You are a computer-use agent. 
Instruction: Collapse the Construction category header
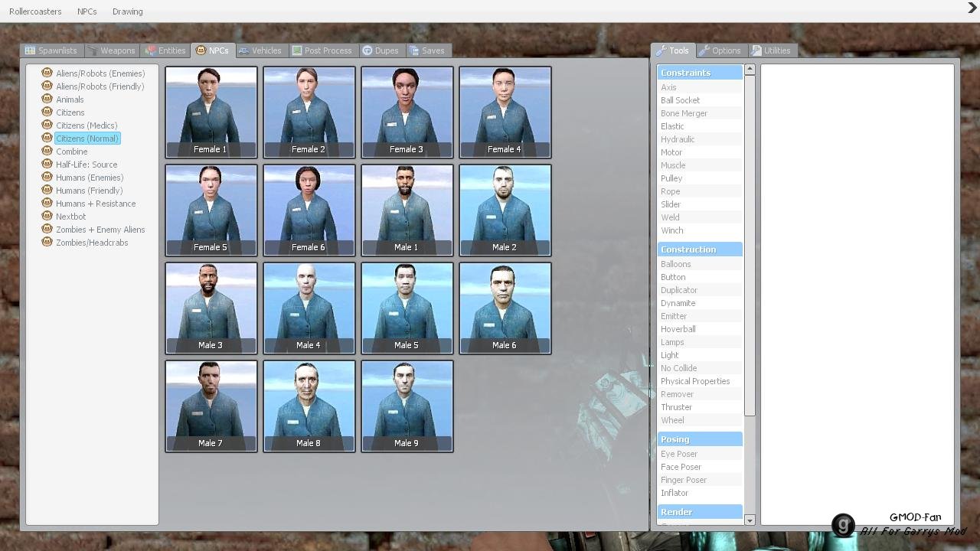700,249
